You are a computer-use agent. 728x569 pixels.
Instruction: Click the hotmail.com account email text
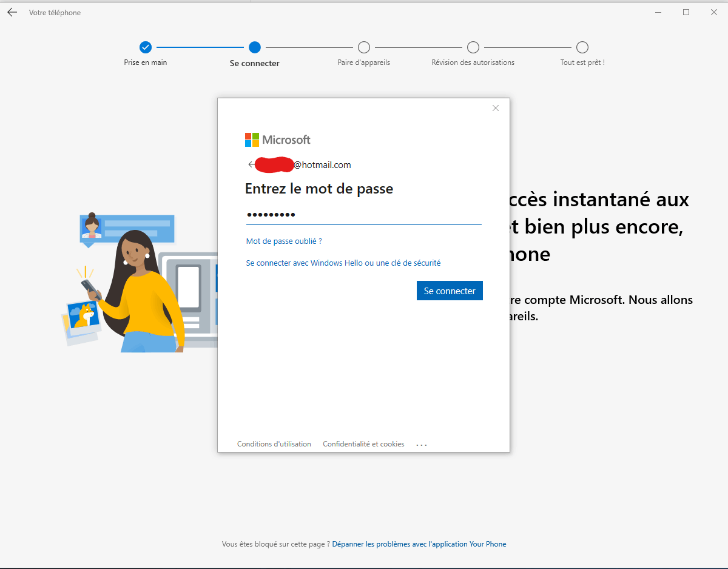tap(304, 165)
